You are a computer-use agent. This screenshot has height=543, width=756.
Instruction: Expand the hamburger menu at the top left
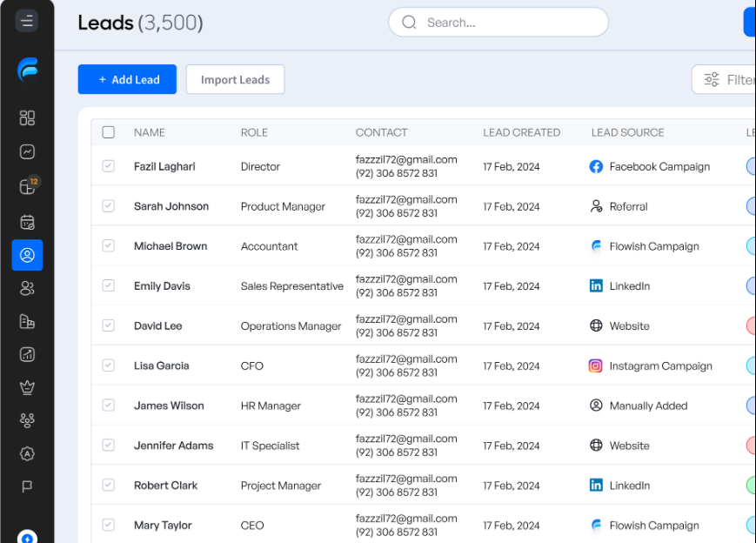coord(27,21)
